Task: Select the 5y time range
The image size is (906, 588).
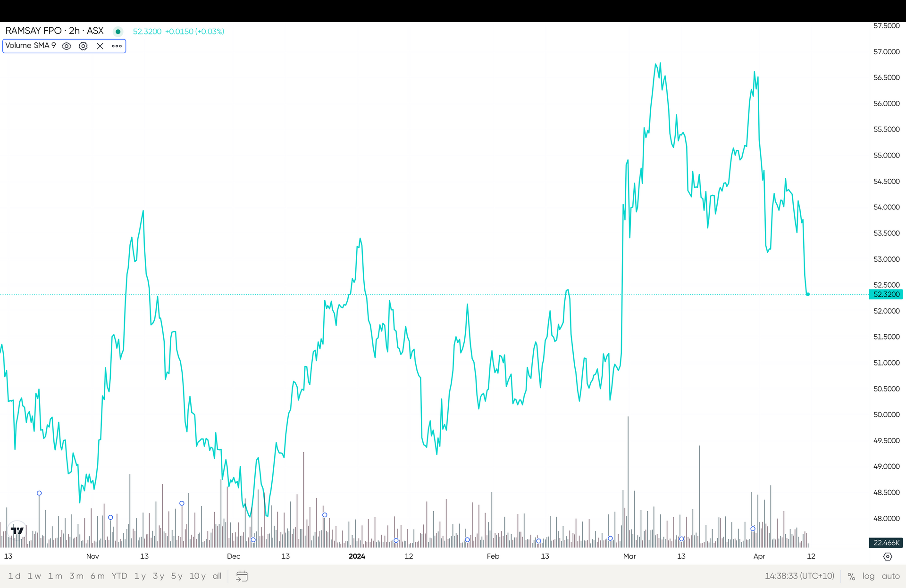Action: pos(176,576)
